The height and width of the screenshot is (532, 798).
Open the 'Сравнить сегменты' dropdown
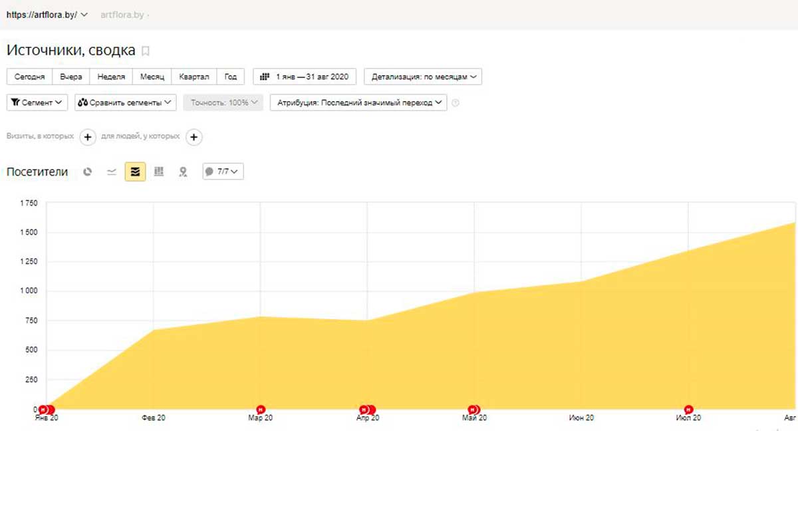click(x=126, y=102)
